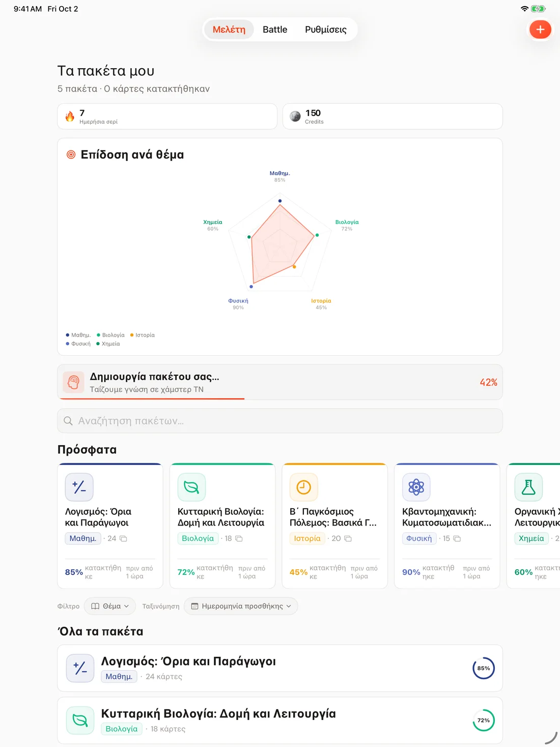Viewport: 560px width, 747px height.
Task: Open Κυτταρική Βιολογία deck row in all decks
Action: pyautogui.click(x=280, y=721)
